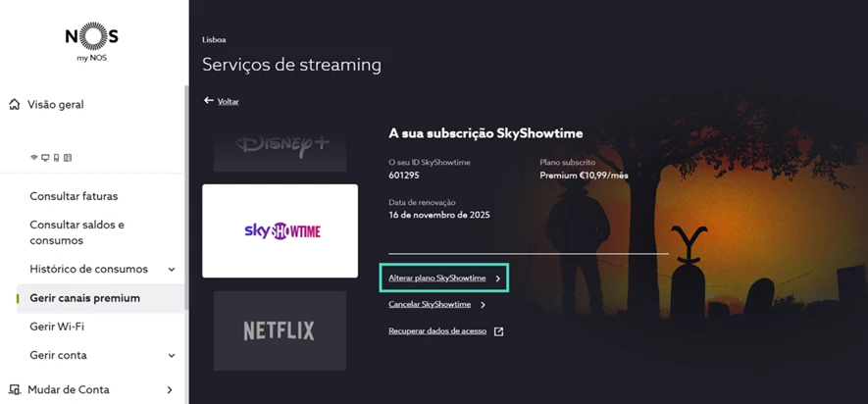Click the home icon beside Visão geral
Screen dimensions: 868x404
pyautogui.click(x=15, y=105)
